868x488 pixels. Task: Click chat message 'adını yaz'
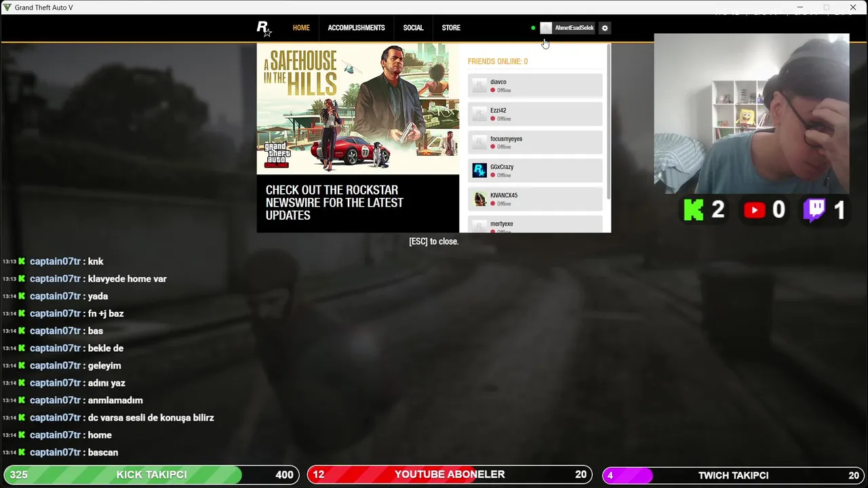106,383
